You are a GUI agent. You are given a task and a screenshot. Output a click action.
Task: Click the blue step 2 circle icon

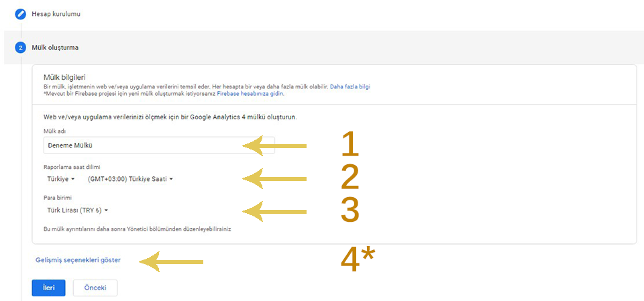point(20,48)
